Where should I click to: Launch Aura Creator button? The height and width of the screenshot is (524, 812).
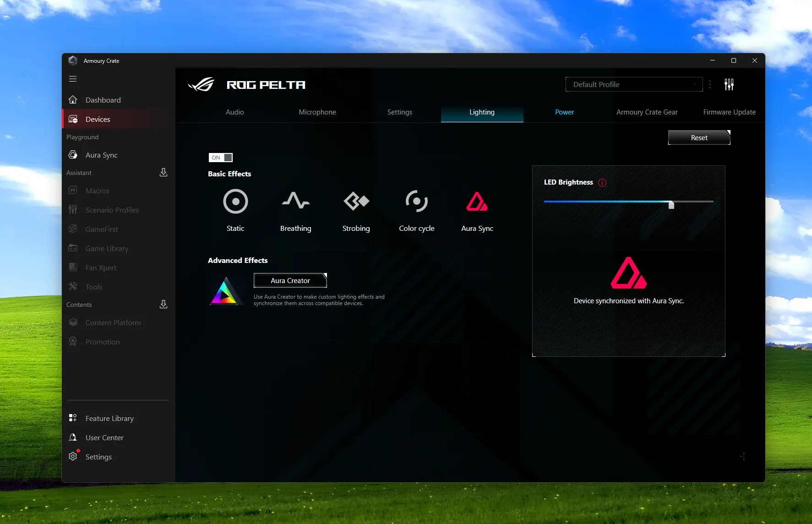290,281
